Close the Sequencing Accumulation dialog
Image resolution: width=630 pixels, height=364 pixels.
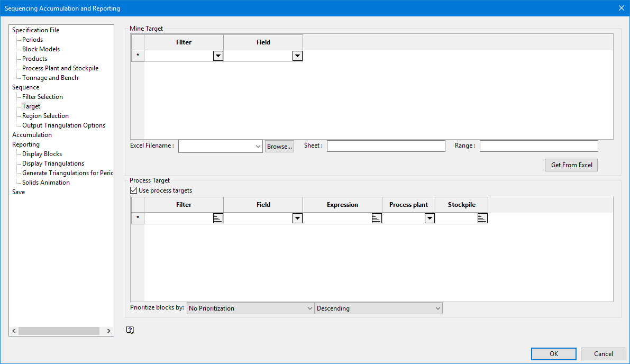pyautogui.click(x=621, y=8)
